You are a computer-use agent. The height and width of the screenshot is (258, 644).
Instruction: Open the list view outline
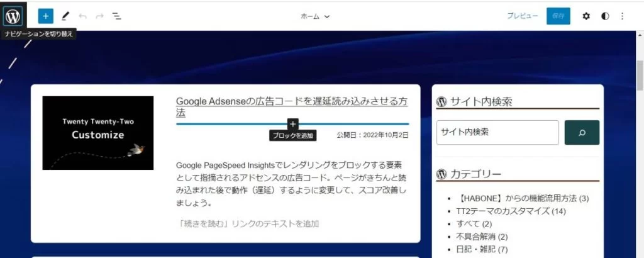116,16
